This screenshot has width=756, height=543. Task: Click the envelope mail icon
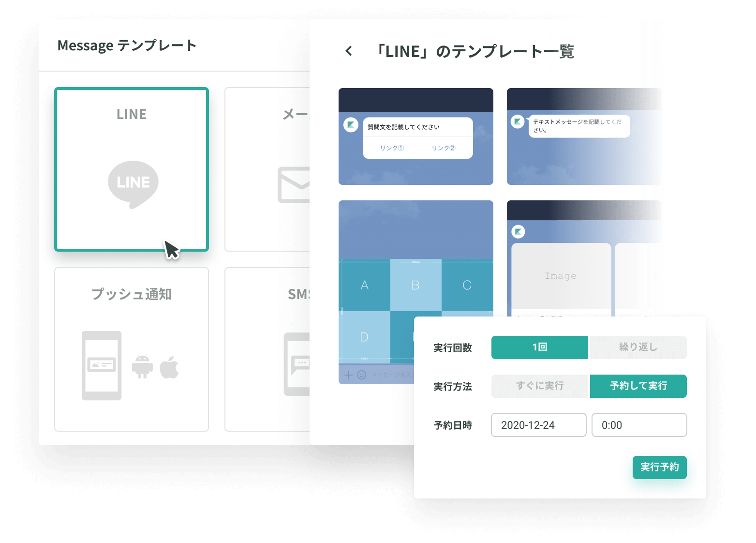tap(294, 185)
